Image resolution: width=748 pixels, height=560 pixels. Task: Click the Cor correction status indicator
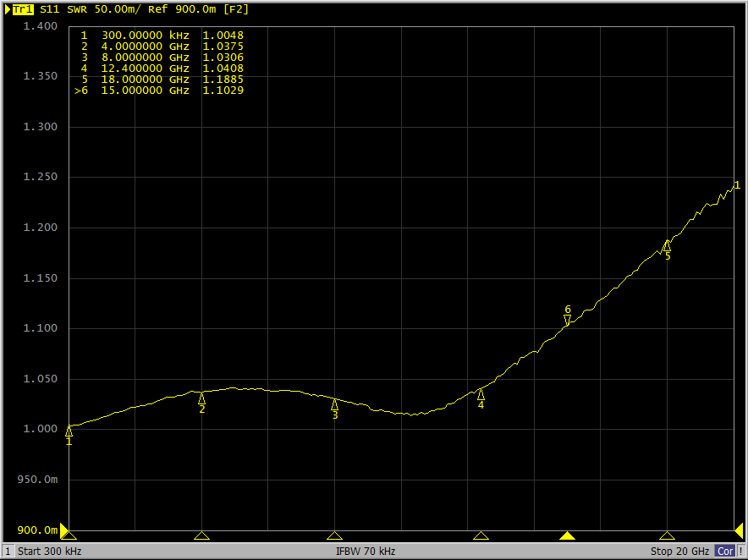click(x=725, y=552)
